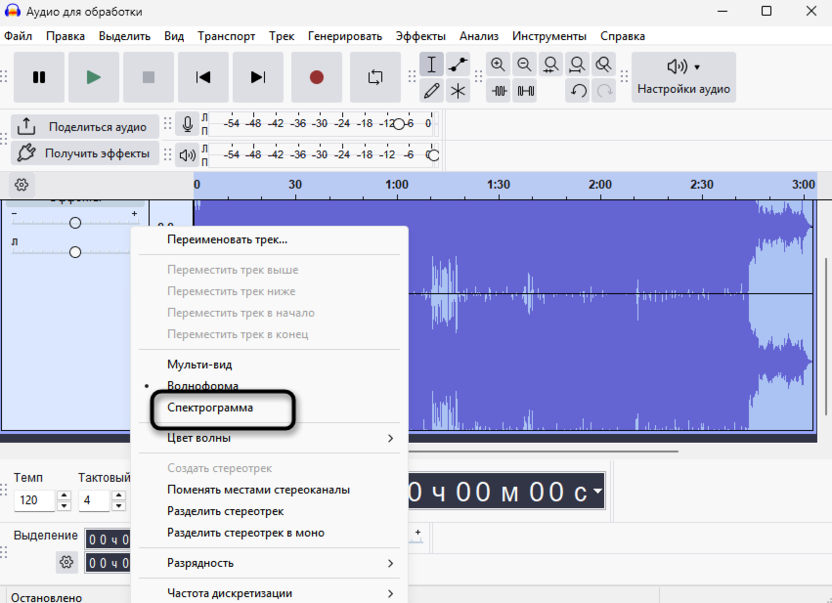This screenshot has width=832, height=603.
Task: Click the Zoom In magnifier
Action: (498, 65)
